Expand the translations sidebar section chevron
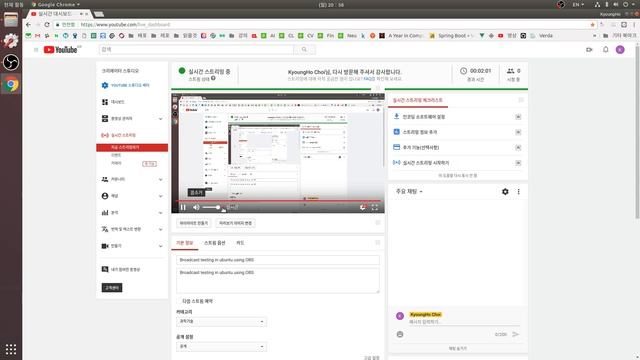The width and height of the screenshot is (640, 360). click(160, 229)
